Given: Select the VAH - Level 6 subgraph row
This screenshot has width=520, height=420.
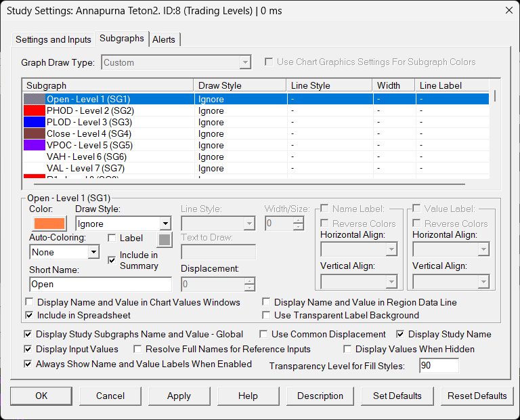Looking at the screenshot, I should coord(86,156).
